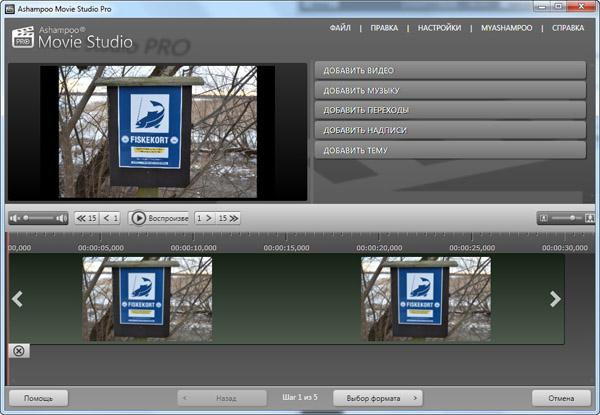
Task: Skip forward 15 seconds
Action: pyautogui.click(x=228, y=217)
